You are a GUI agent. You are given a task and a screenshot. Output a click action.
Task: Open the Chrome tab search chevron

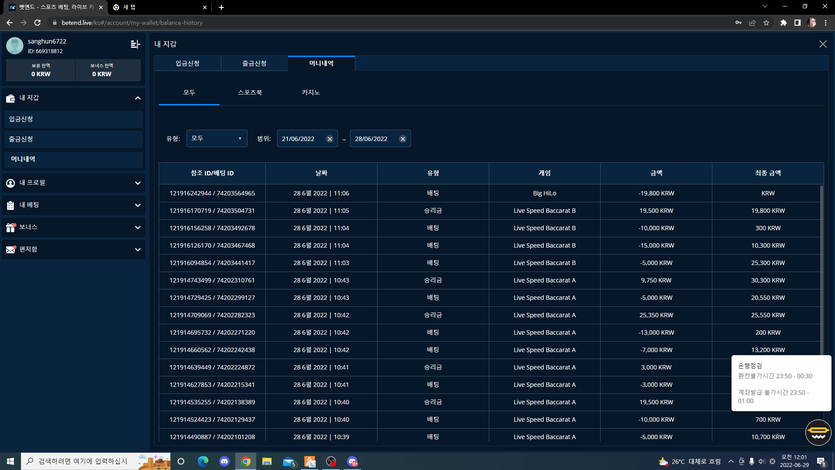(765, 7)
